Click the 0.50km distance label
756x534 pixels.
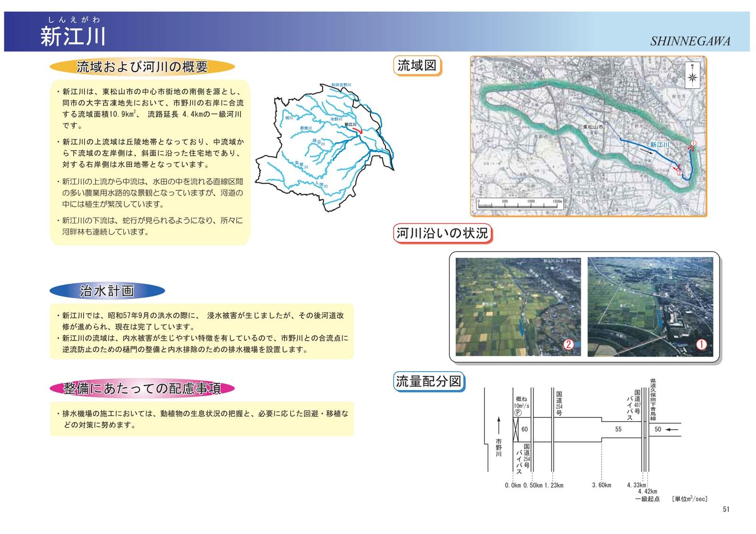(533, 485)
